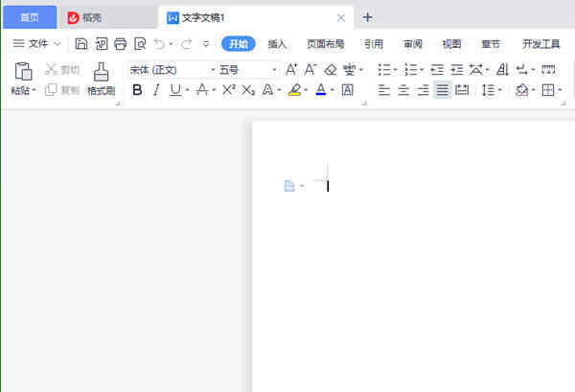Open the font name dropdown 宋体 (正文)

172,69
